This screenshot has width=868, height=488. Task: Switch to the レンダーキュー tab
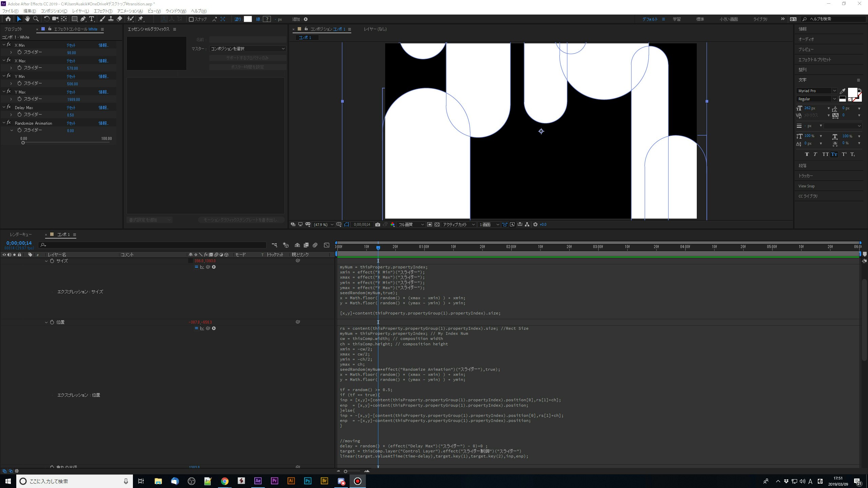21,235
